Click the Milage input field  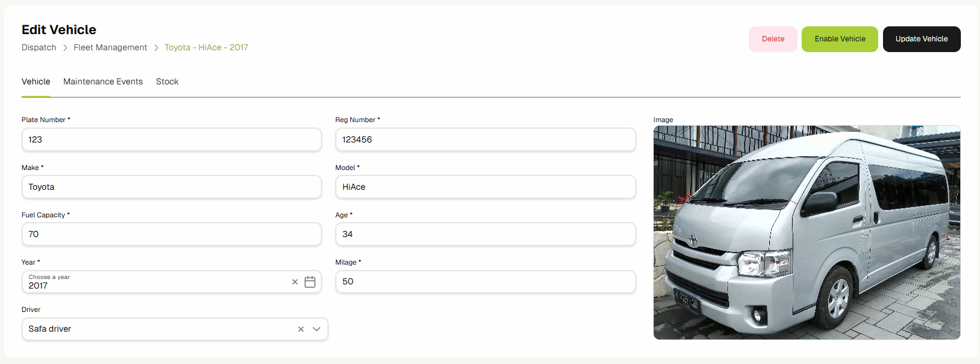click(485, 281)
